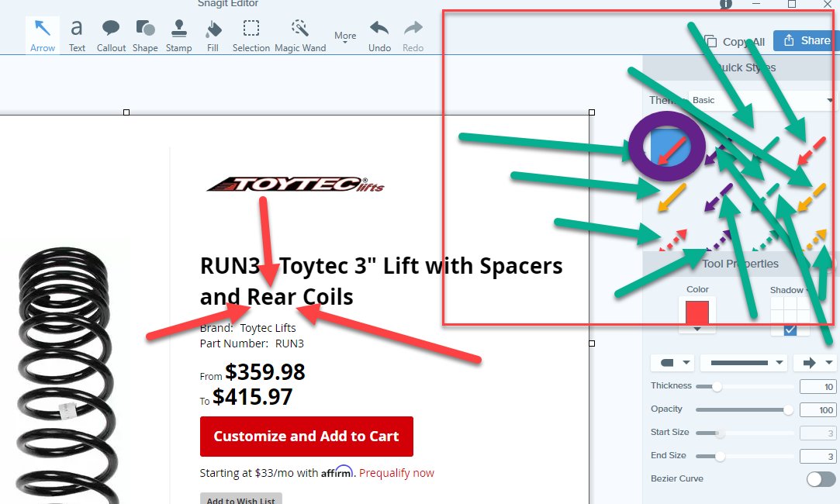Uncheck the checked shadow direction box
The width and height of the screenshot is (840, 504).
tap(790, 330)
